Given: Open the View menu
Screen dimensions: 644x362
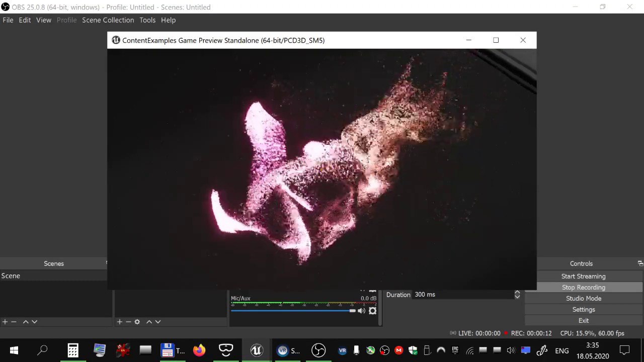Looking at the screenshot, I should (44, 20).
